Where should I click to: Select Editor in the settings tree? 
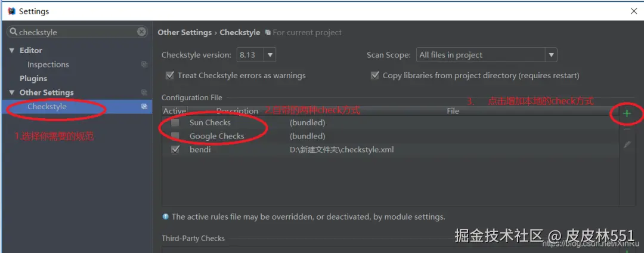tap(31, 51)
